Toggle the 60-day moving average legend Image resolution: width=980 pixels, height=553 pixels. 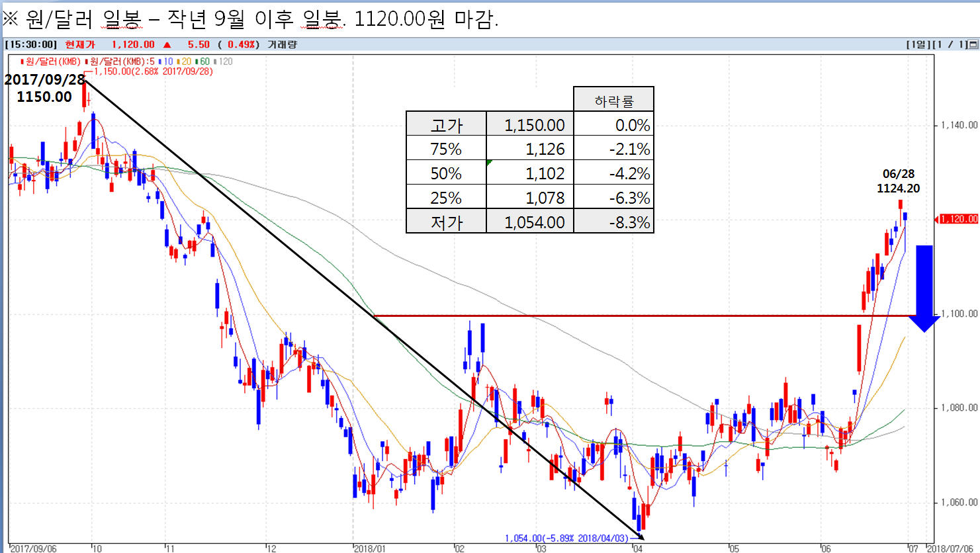[204, 62]
